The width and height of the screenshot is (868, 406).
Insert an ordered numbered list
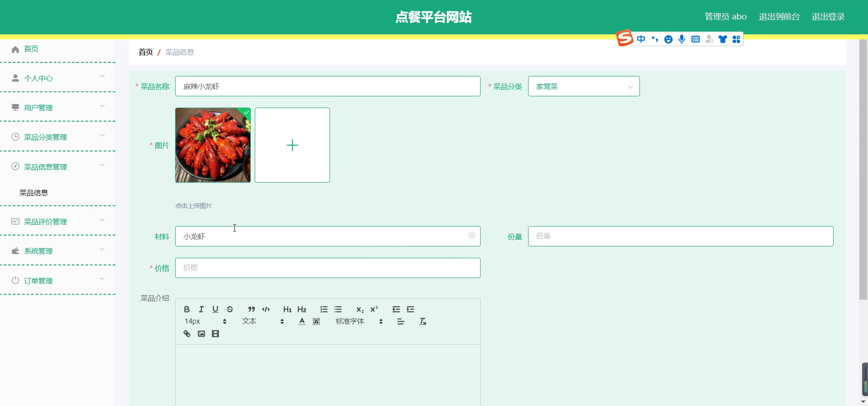point(324,309)
